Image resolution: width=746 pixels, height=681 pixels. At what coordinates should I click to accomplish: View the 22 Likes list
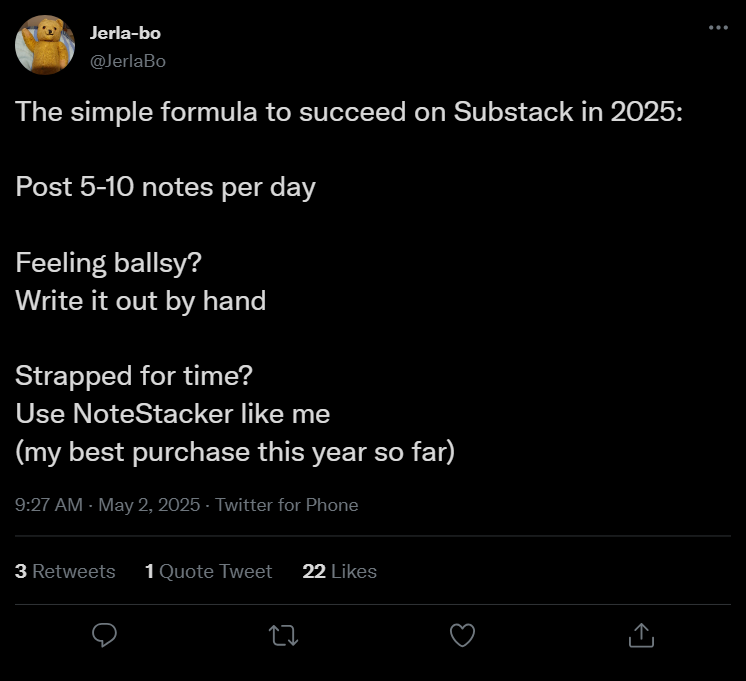coord(339,571)
